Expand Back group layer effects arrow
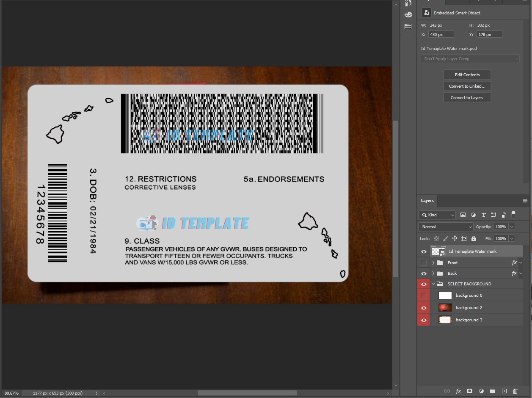Image resolution: width=532 pixels, height=398 pixels. tap(521, 274)
